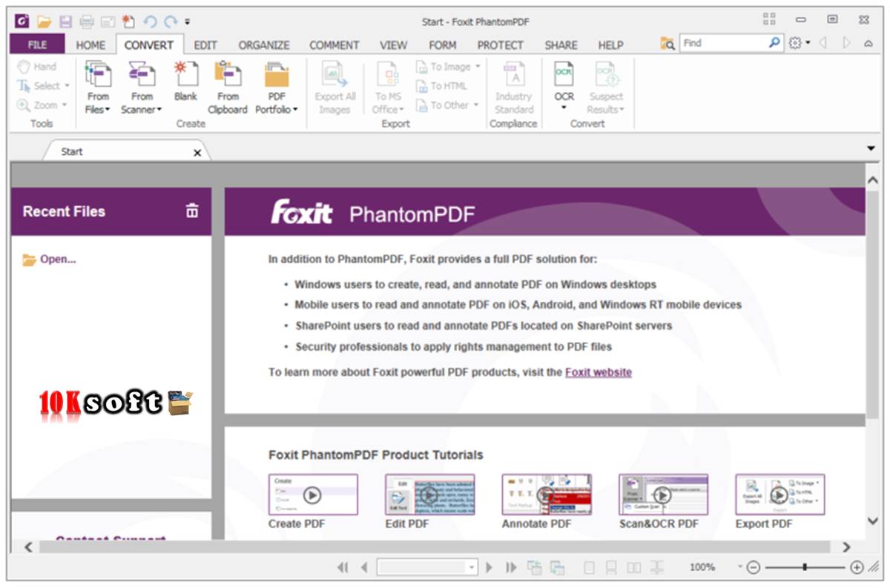The height and width of the screenshot is (588, 890).
Task: Clear recent files with the trash icon
Action: pyautogui.click(x=192, y=211)
